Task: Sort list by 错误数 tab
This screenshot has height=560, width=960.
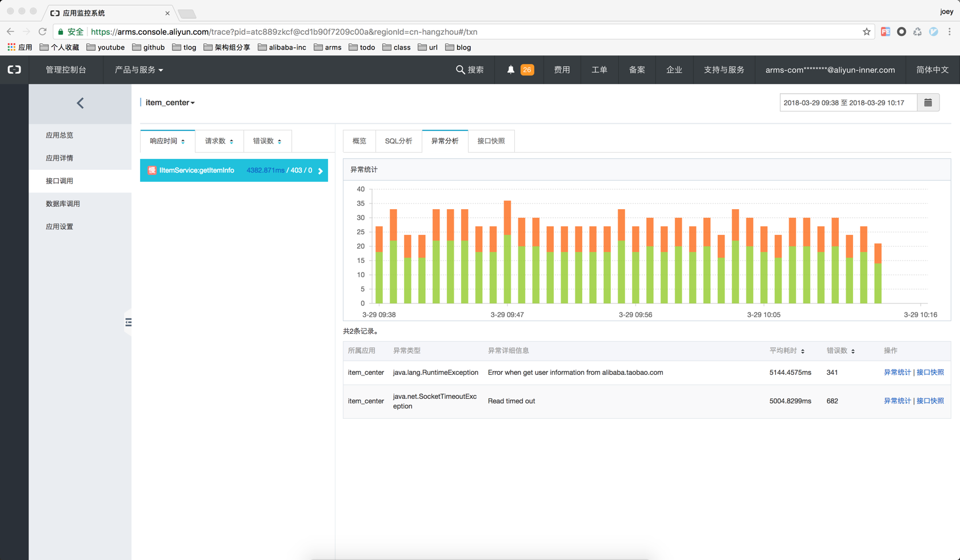Action: coord(267,141)
